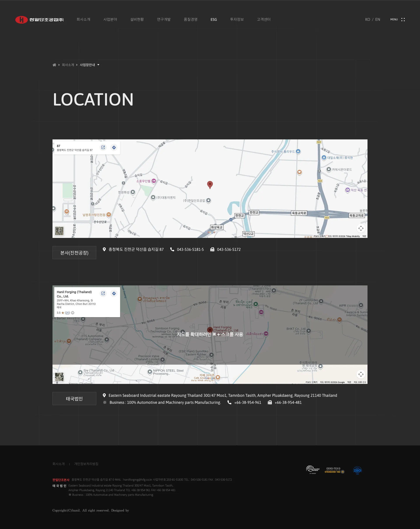Switch Jincheon map to satellite thumbnail
Viewport: 420px width, 529px height.
pos(59,231)
